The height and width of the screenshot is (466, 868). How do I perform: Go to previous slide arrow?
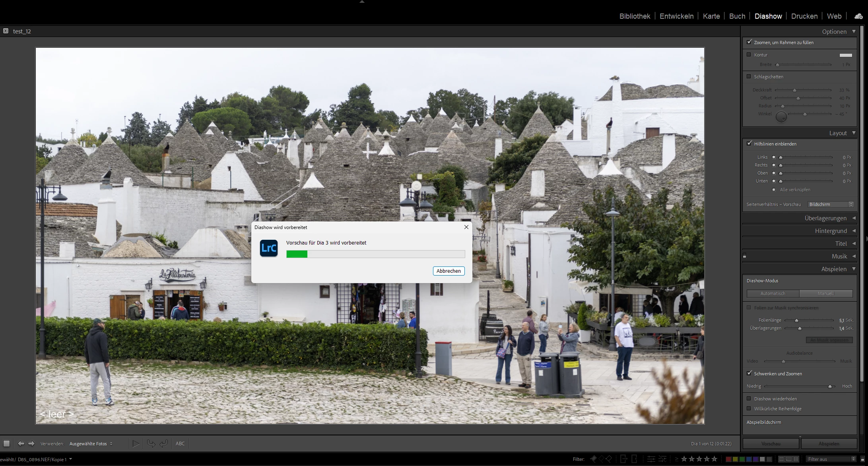point(21,443)
